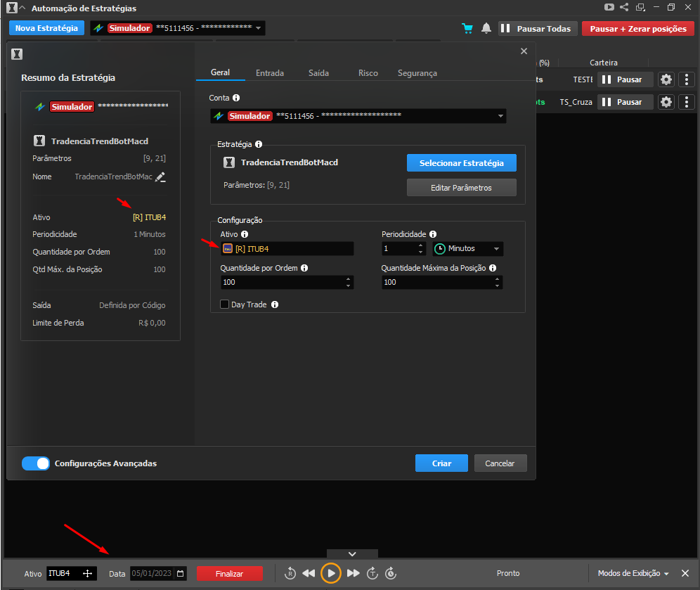Open settings gear for TESTE strategy row
This screenshot has width=700, height=590.
point(666,79)
